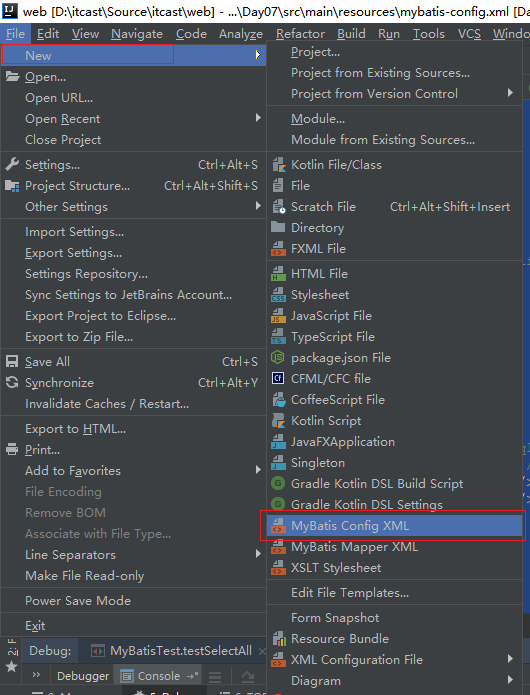Viewport: 530px width, 695px height.
Task: Click the TypeScript File icon
Action: coord(278,336)
